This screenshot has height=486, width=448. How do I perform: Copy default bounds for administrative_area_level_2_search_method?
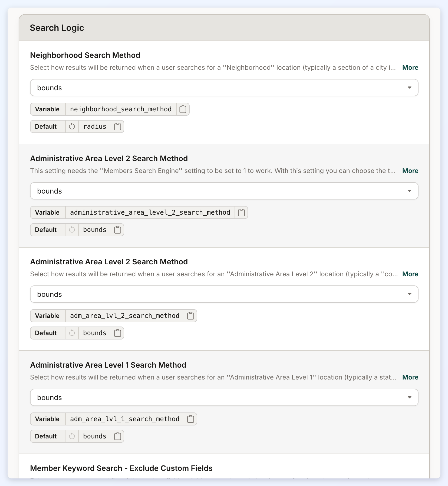(x=117, y=230)
